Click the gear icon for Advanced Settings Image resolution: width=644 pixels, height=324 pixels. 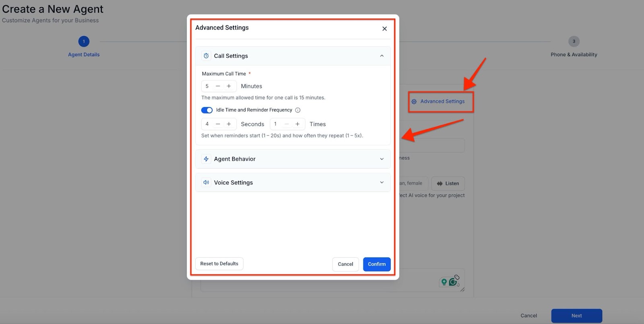[x=414, y=101]
